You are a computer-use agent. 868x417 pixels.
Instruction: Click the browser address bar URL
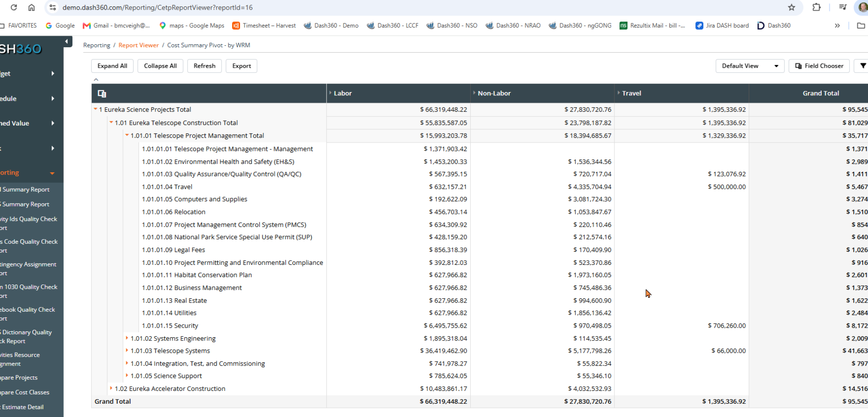coord(157,7)
